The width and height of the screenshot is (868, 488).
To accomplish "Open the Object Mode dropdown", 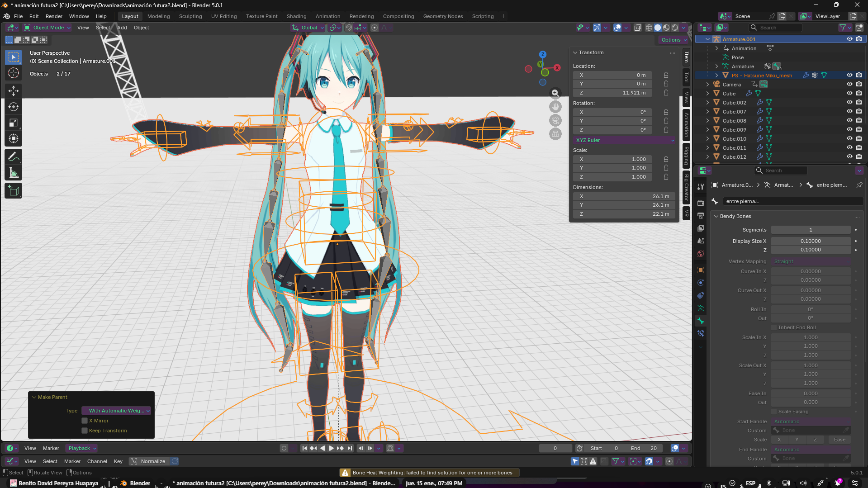I will click(47, 28).
